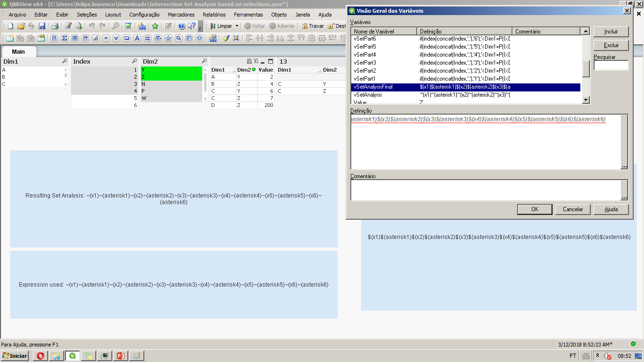Open a file with the folder icon

pyautogui.click(x=21, y=26)
